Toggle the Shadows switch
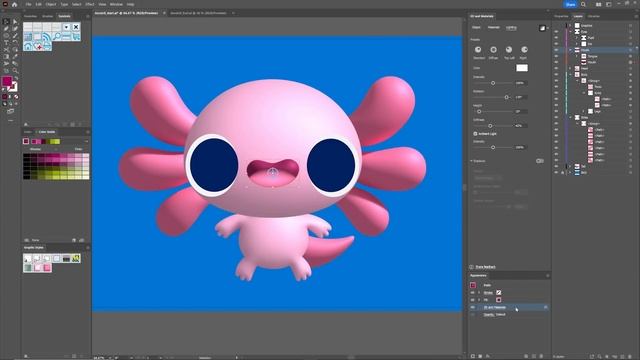Viewport: 640px width, 360px height. tap(540, 161)
